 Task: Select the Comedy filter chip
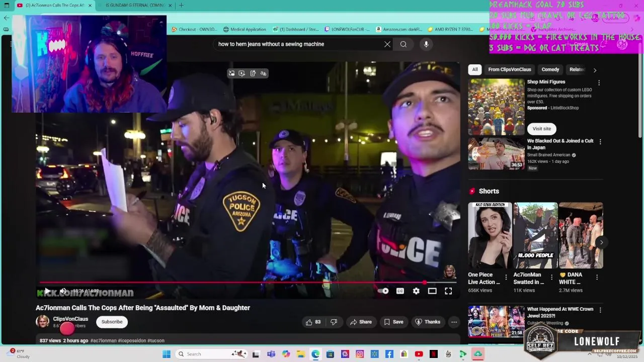pos(550,69)
